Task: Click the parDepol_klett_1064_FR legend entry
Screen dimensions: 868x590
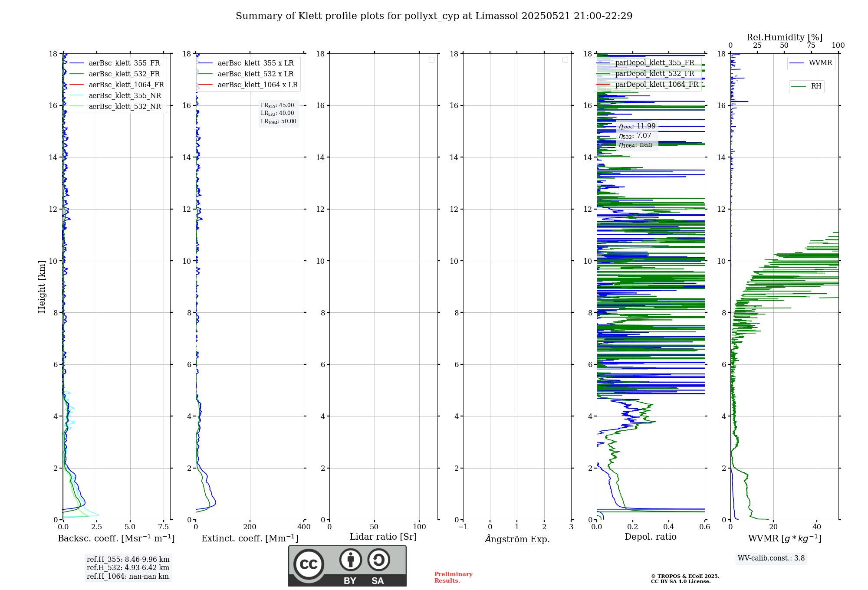Action: [x=648, y=85]
